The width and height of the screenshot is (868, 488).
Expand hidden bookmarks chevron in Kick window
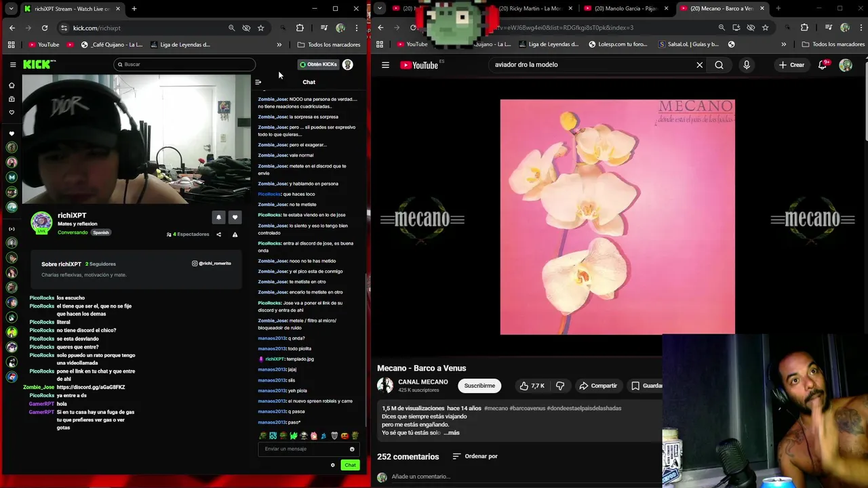279,45
